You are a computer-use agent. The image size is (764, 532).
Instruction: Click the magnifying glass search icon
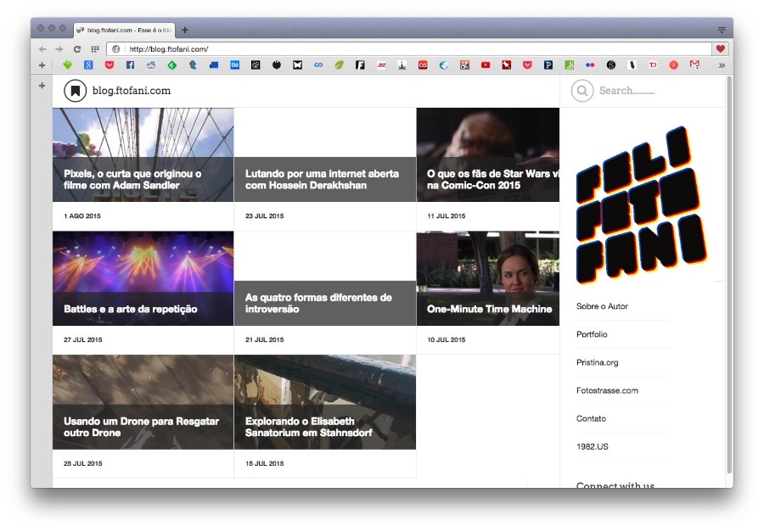pos(582,91)
